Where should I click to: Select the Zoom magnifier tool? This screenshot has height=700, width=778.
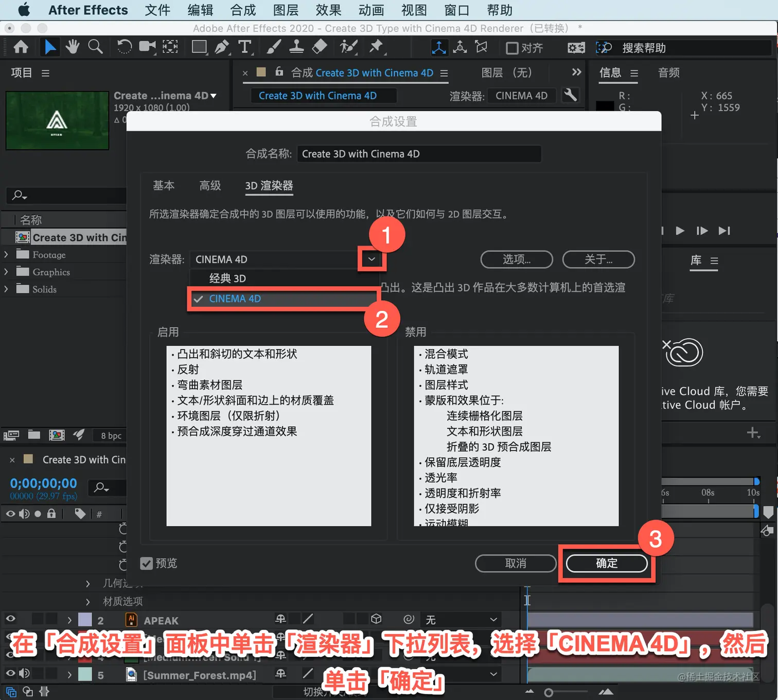pyautogui.click(x=95, y=47)
